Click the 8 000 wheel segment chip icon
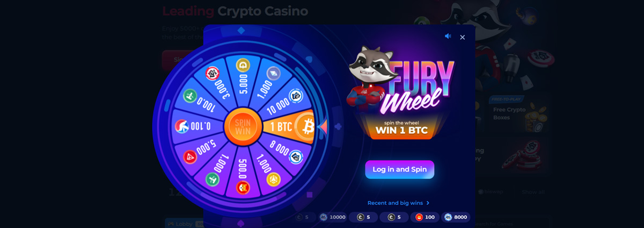Viewport: 644px width, 228px height. [x=296, y=157]
